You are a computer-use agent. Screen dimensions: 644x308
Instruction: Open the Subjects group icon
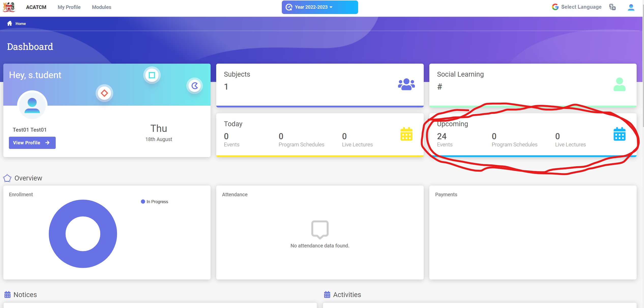point(406,84)
